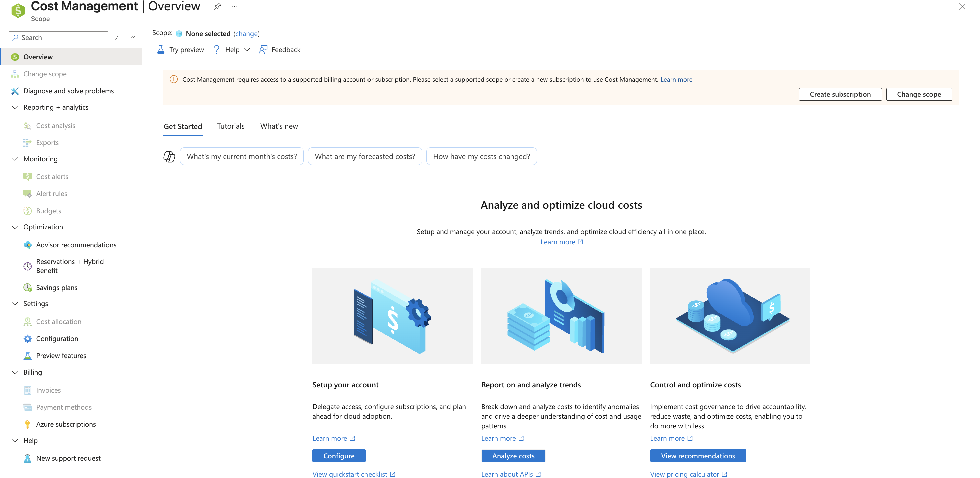The width and height of the screenshot is (980, 478).
Task: Focus the sidebar Search field
Action: (59, 38)
